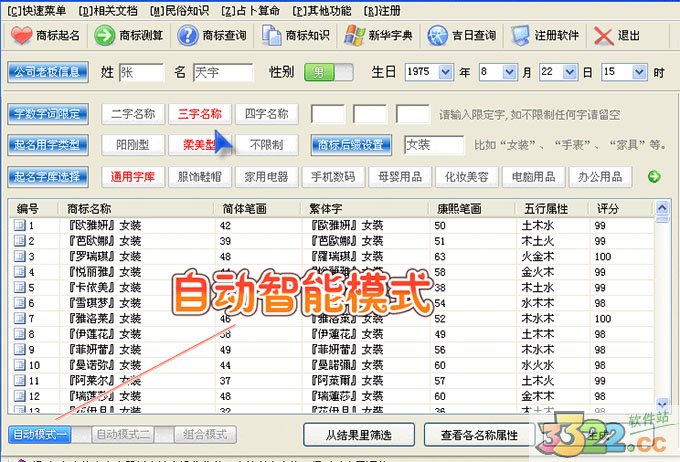Open the 其他功能 menu
The height and width of the screenshot is (462, 680).
click(321, 11)
